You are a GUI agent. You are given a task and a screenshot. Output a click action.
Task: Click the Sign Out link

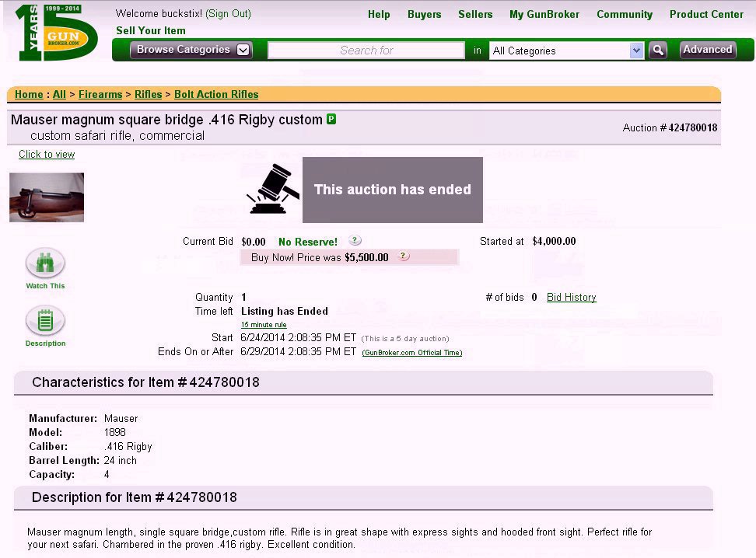(228, 13)
